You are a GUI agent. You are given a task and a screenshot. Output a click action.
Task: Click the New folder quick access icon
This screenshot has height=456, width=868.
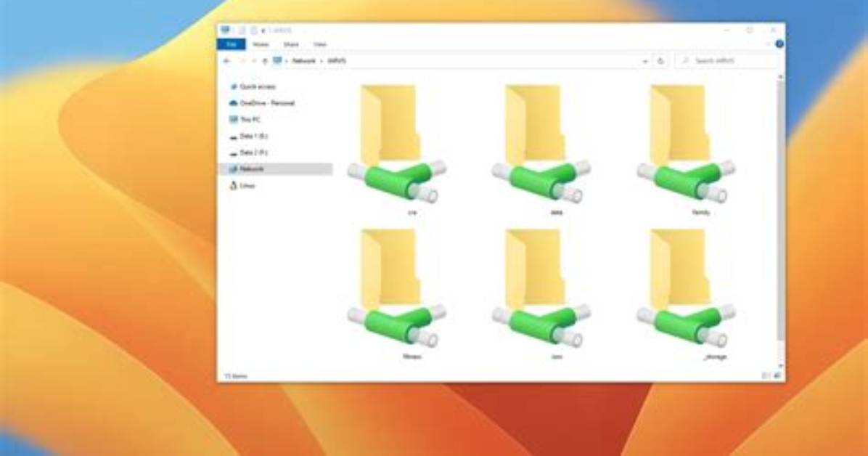click(x=253, y=30)
